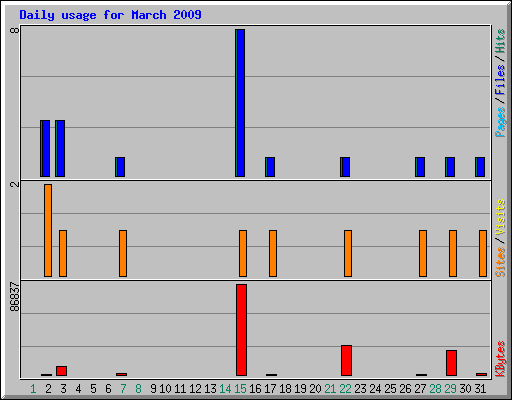This screenshot has height=400, width=512.
Task: Click the day label '31' on x-axis
Action: tap(480, 389)
